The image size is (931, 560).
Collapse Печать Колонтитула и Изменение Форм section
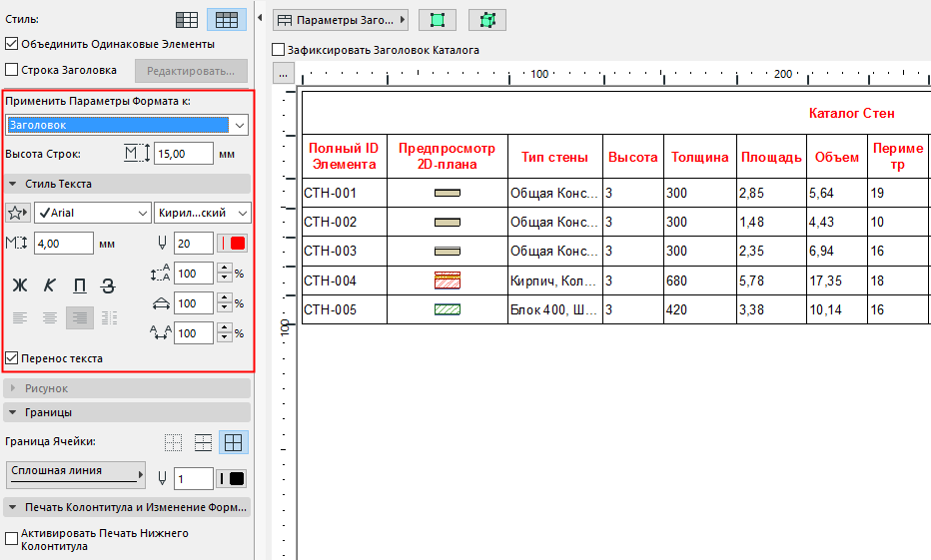[x=127, y=507]
